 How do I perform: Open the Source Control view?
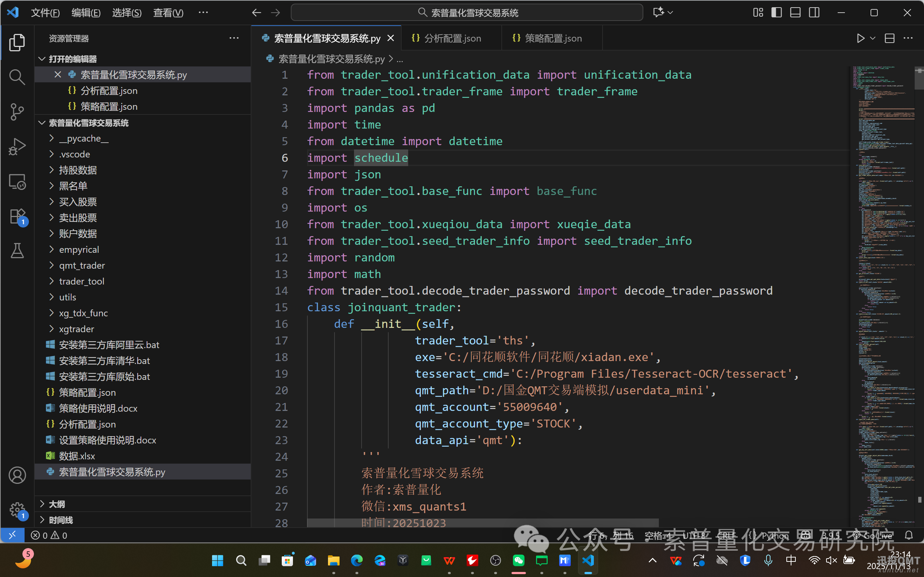[x=17, y=112]
